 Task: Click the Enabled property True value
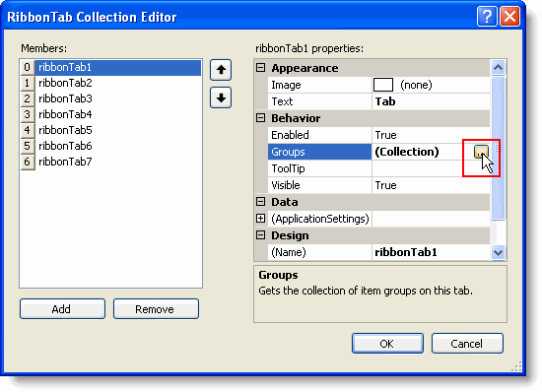[x=431, y=135]
